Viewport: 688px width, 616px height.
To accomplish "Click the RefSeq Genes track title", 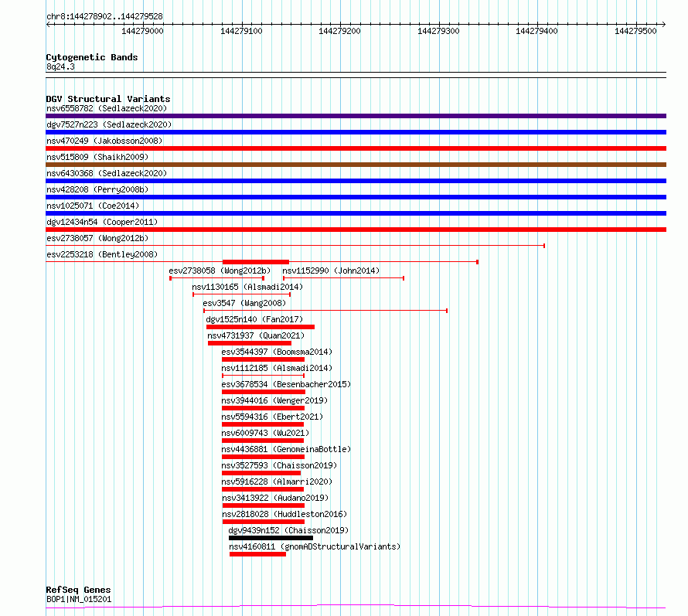I will pos(78,590).
